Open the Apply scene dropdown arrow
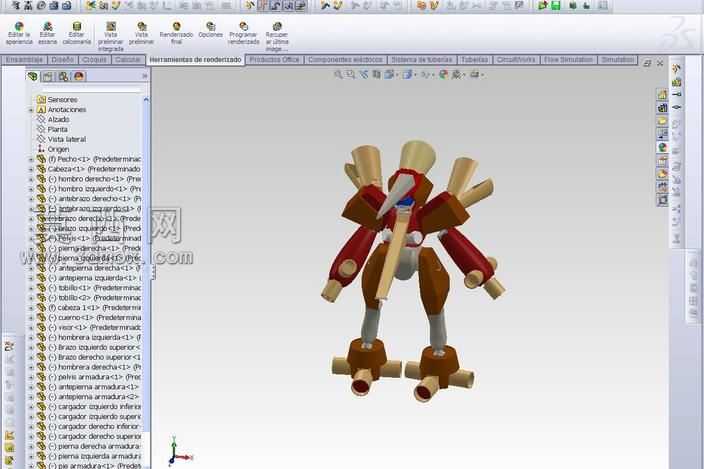Screen dimensions: 704x469 pos(464,75)
